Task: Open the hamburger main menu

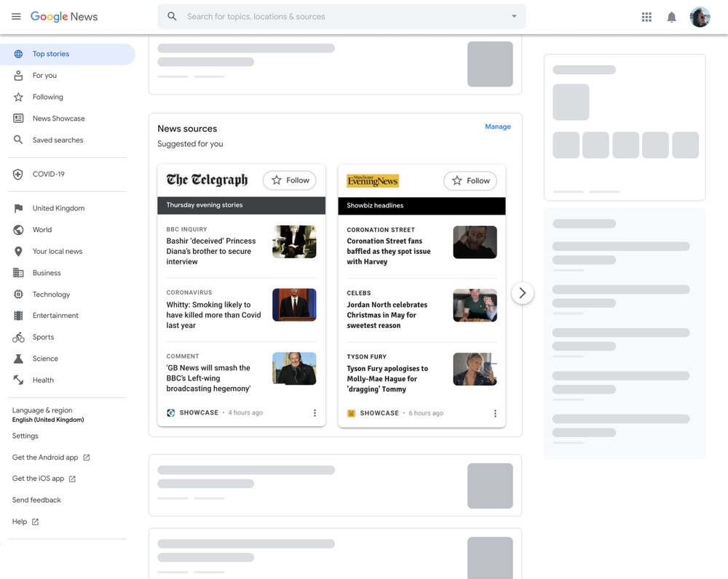Action: [x=16, y=17]
